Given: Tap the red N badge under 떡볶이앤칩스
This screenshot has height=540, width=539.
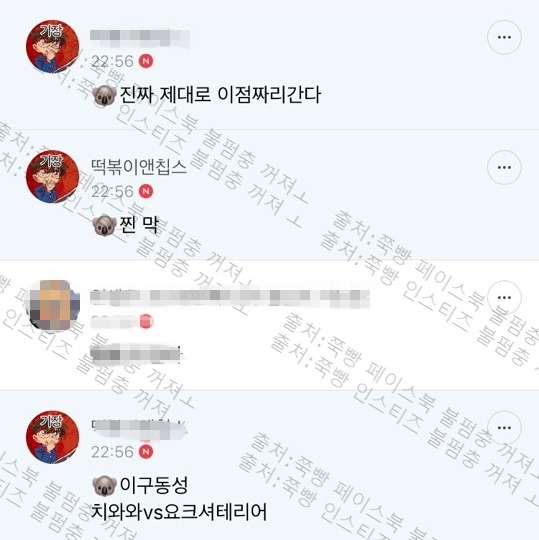Looking at the screenshot, I should pos(146,191).
